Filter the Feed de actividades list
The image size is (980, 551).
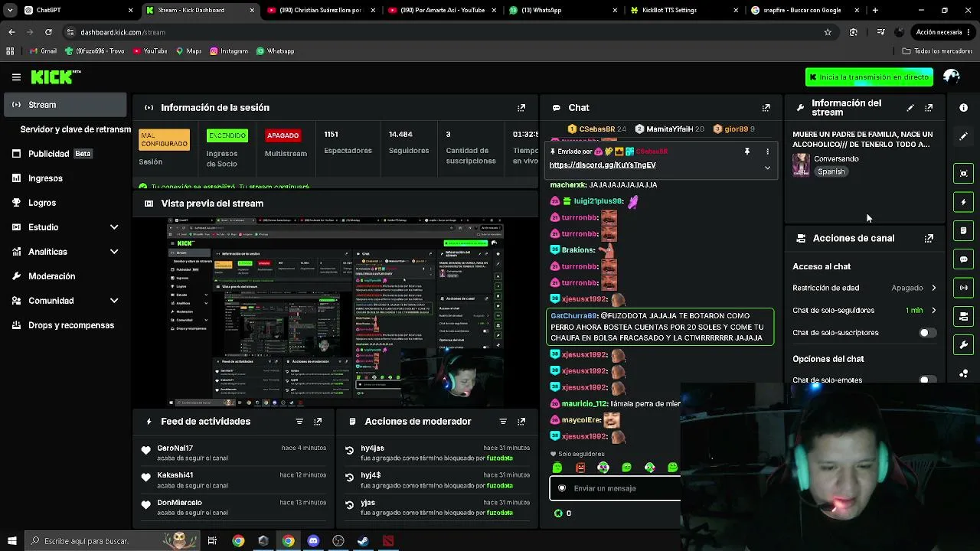click(299, 422)
